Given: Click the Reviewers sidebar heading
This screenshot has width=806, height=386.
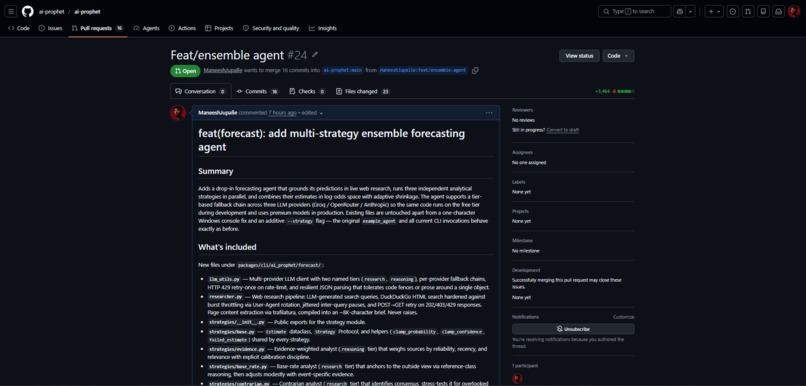Looking at the screenshot, I should (522, 110).
